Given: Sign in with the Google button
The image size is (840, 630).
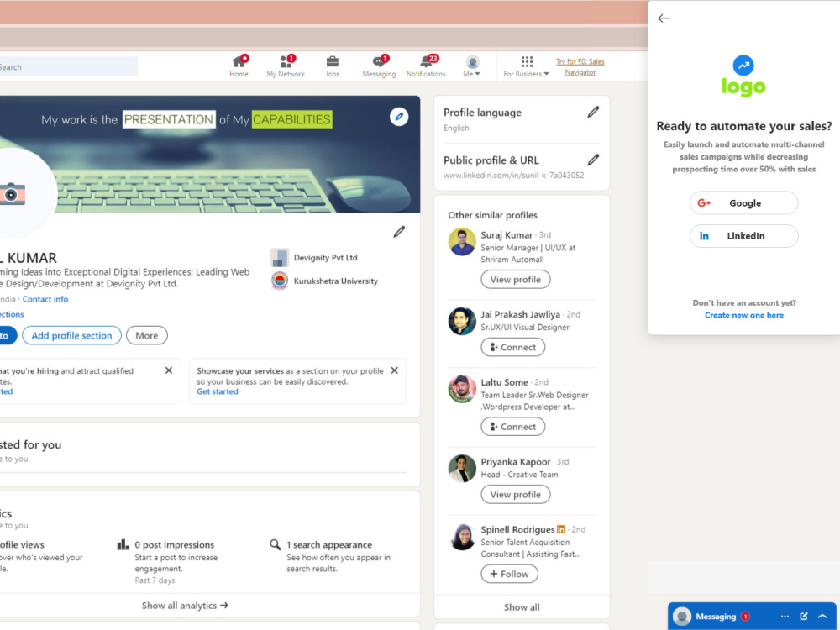Looking at the screenshot, I should 743,203.
